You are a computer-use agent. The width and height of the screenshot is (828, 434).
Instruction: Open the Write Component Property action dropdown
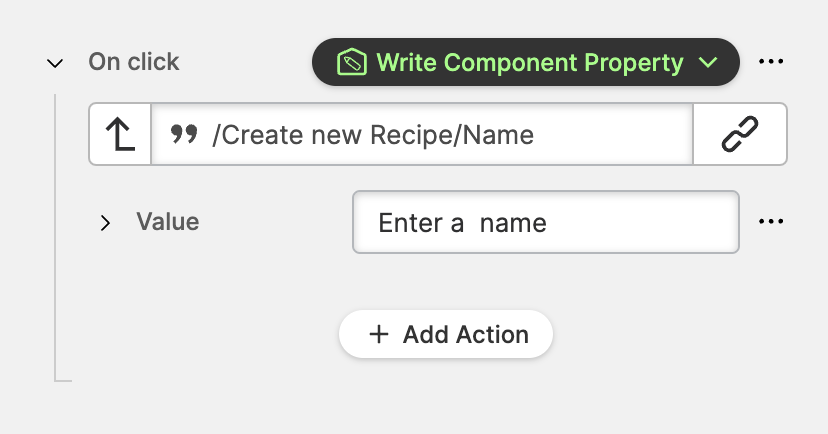point(526,62)
